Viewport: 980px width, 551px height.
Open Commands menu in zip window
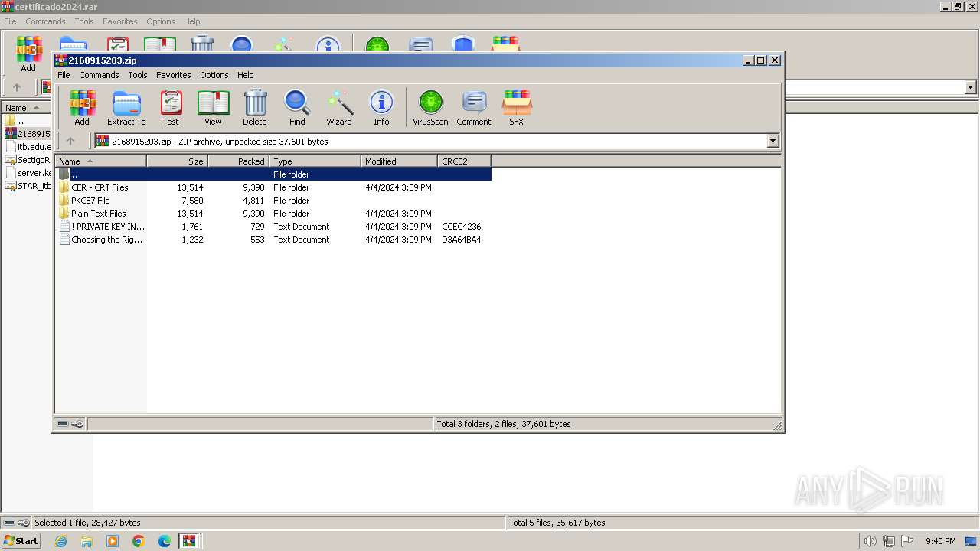(99, 75)
